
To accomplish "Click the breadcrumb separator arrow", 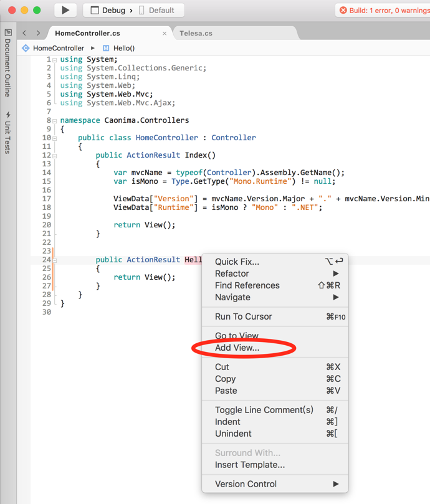I will (x=93, y=48).
